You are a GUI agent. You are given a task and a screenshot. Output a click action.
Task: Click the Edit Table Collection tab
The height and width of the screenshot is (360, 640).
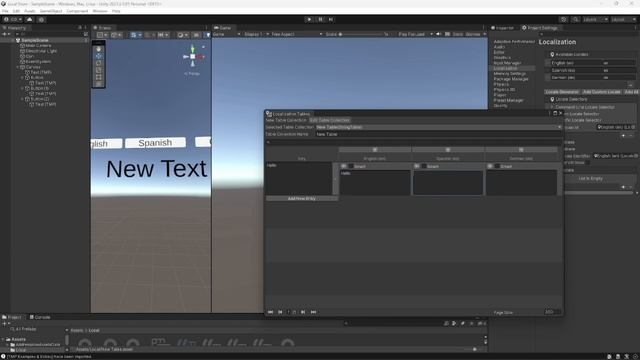[329, 120]
